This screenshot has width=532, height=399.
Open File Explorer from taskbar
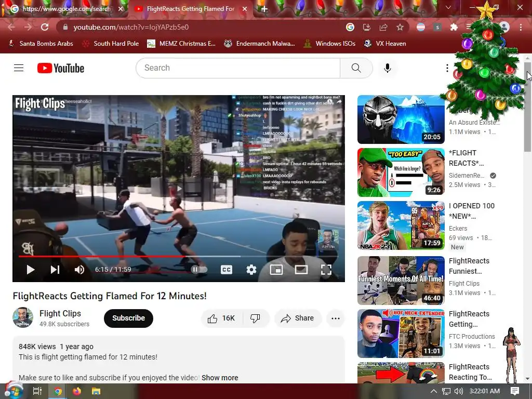click(x=96, y=391)
